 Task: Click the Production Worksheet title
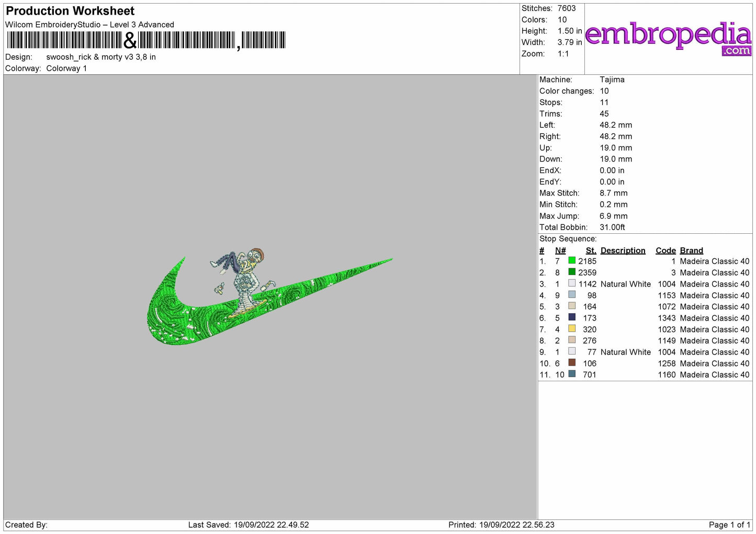pos(70,11)
